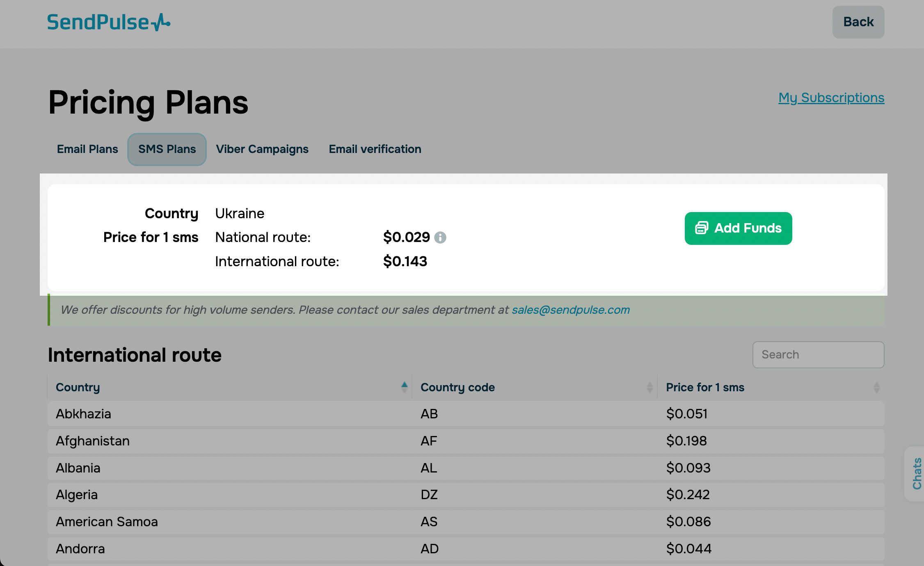Switch to Email Plans tab
The height and width of the screenshot is (566, 924).
87,149
